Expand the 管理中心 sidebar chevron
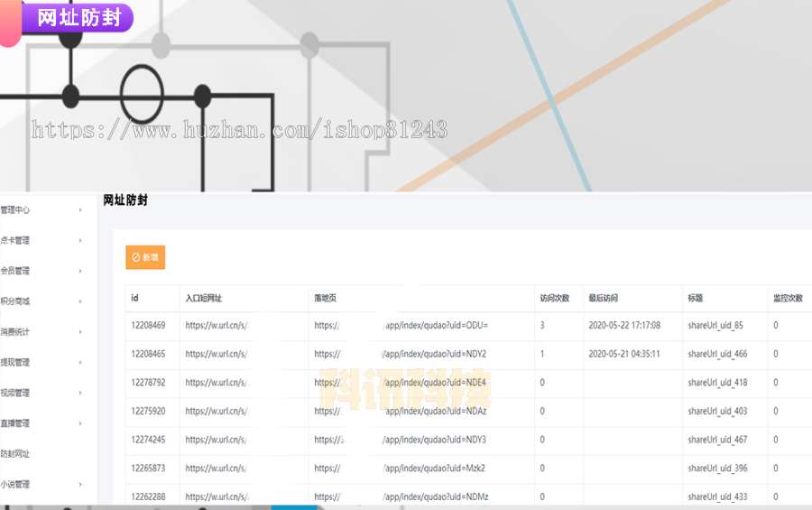 coord(80,209)
